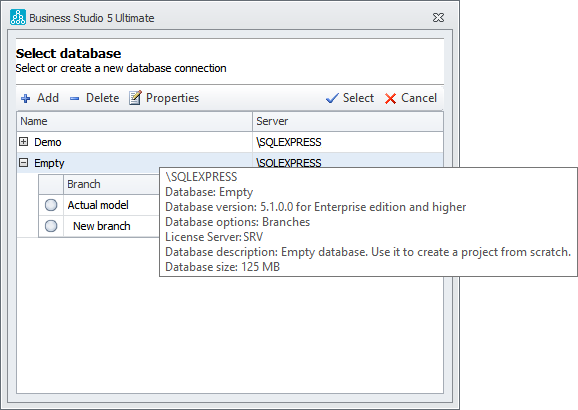The width and height of the screenshot is (578, 410).
Task: Click the blue minus Delete icon
Action: 74,98
